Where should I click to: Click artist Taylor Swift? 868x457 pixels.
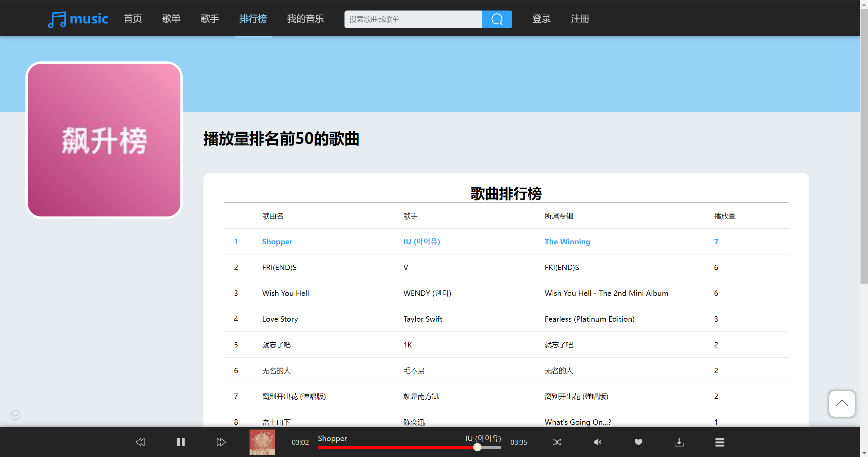click(x=423, y=319)
